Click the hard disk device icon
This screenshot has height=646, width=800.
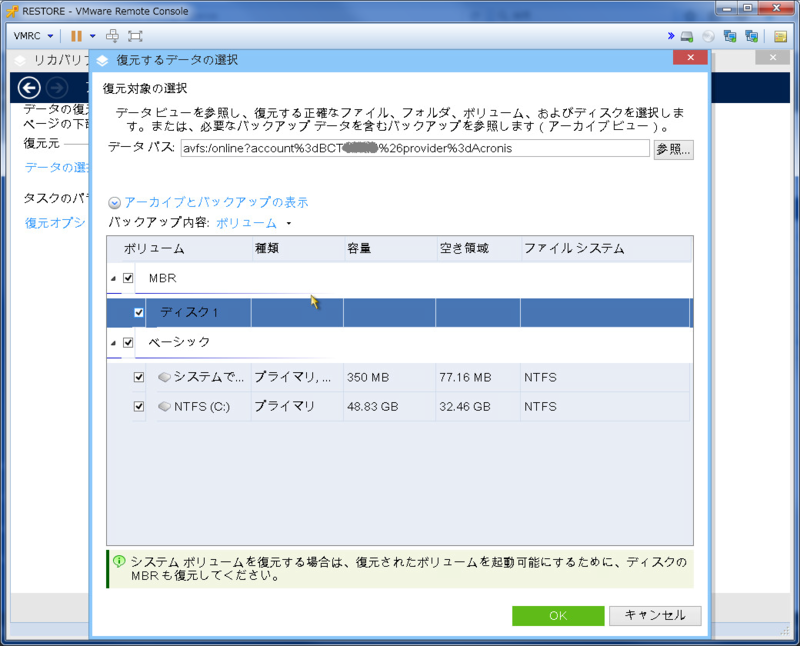pyautogui.click(x=687, y=36)
